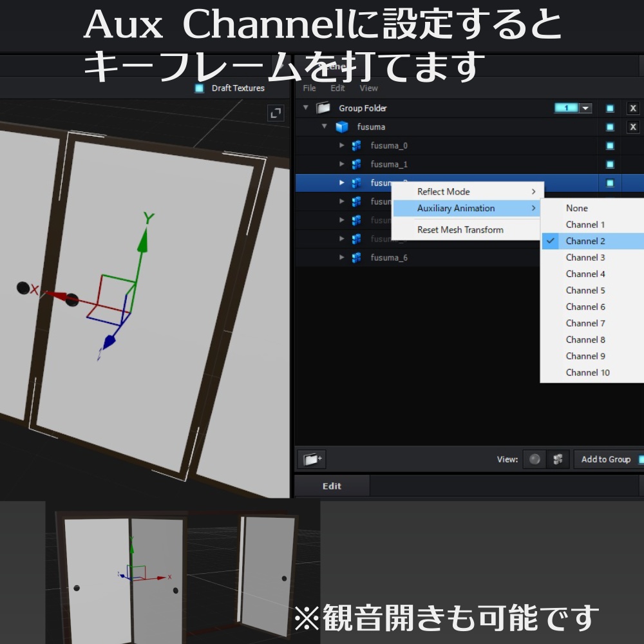The height and width of the screenshot is (644, 644).
Task: Open the Edit menu in Scene panel
Action: point(337,88)
